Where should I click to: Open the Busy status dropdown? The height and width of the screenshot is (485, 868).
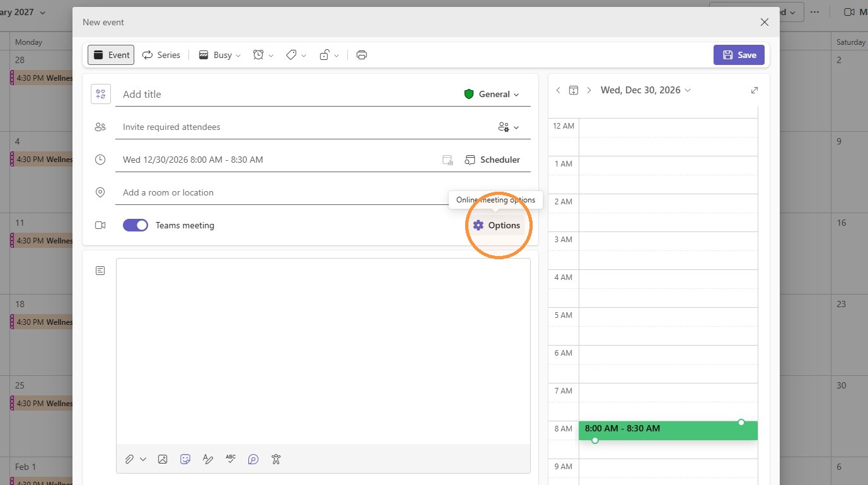(x=220, y=55)
